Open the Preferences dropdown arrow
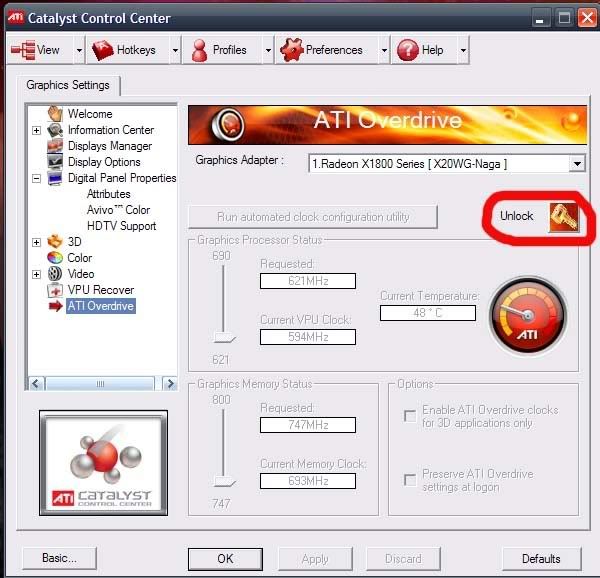The height and width of the screenshot is (578, 600). click(x=384, y=50)
